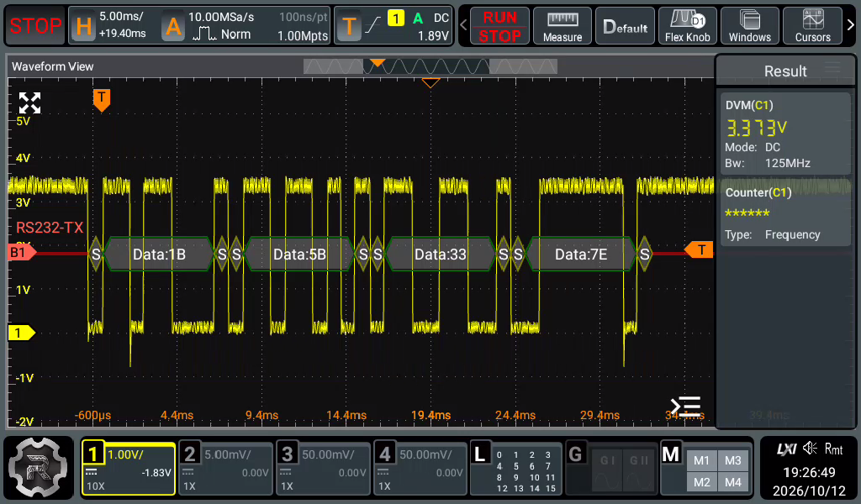The image size is (861, 504).
Task: Select math channel M4
Action: [x=733, y=482]
